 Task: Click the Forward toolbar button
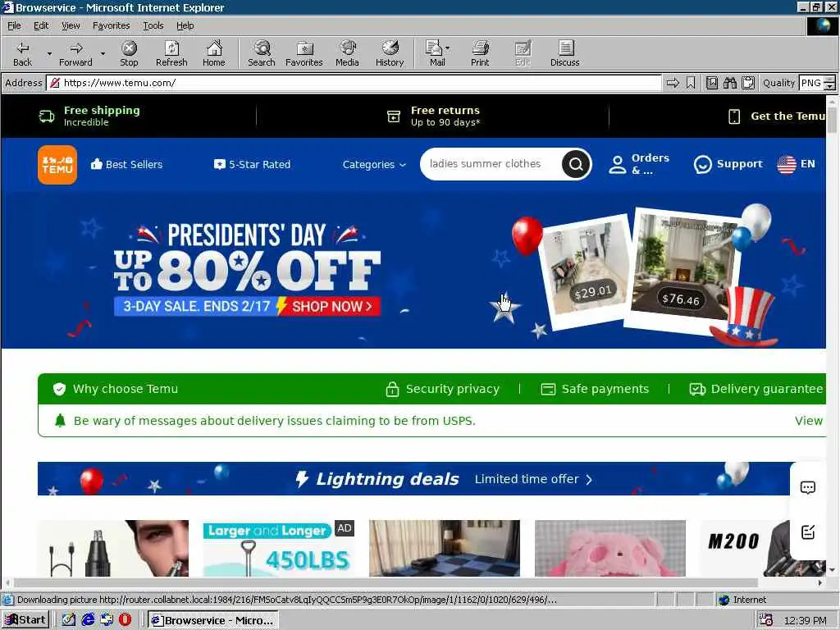(x=75, y=53)
